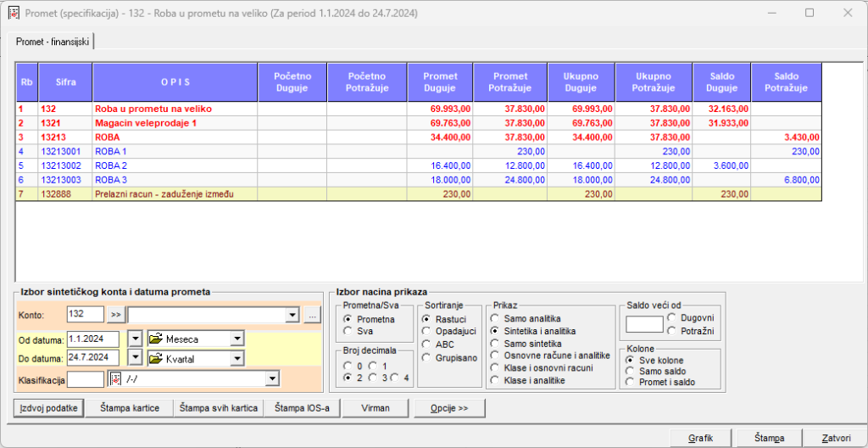Viewport: 868px width, 448px height.
Task: Select the Sva radio button
Action: 348,331
